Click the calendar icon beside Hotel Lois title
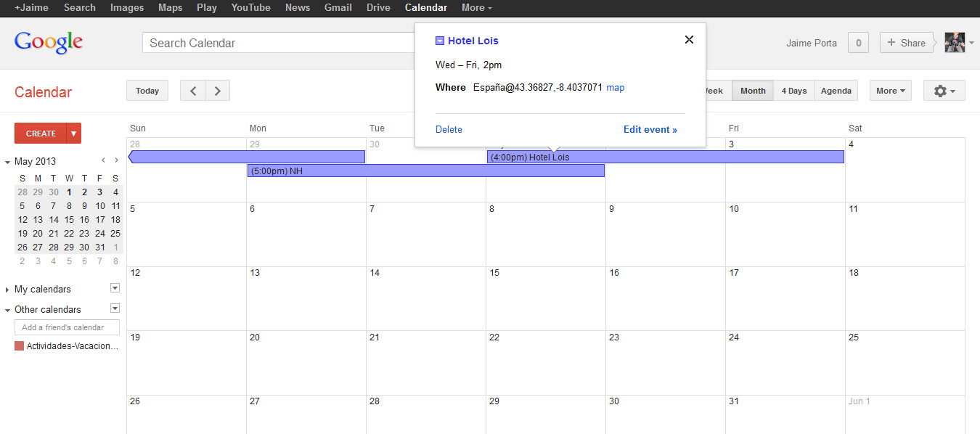This screenshot has height=434, width=980. point(440,41)
